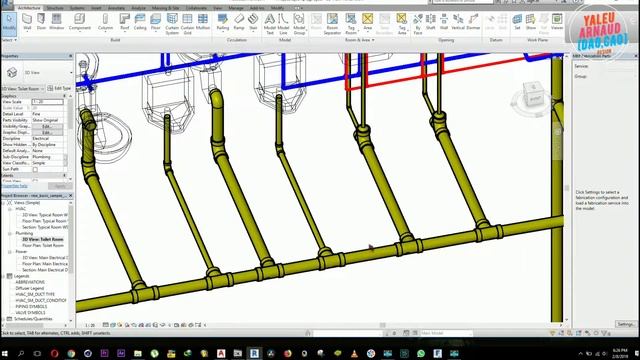Click the Settings button in fabrication panel
Image resolution: width=640 pixels, height=360 pixels.
pyautogui.click(x=626, y=324)
